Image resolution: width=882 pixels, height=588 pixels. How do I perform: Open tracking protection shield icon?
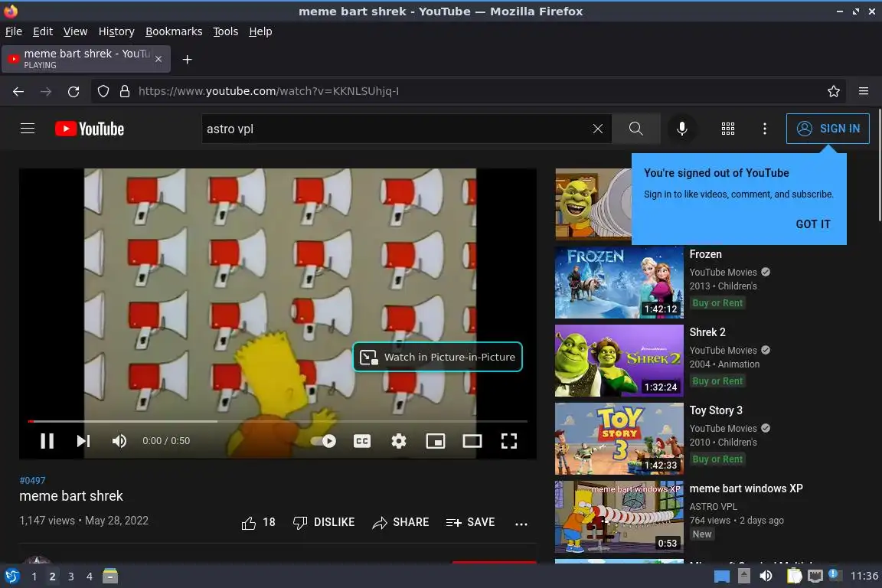pos(103,91)
